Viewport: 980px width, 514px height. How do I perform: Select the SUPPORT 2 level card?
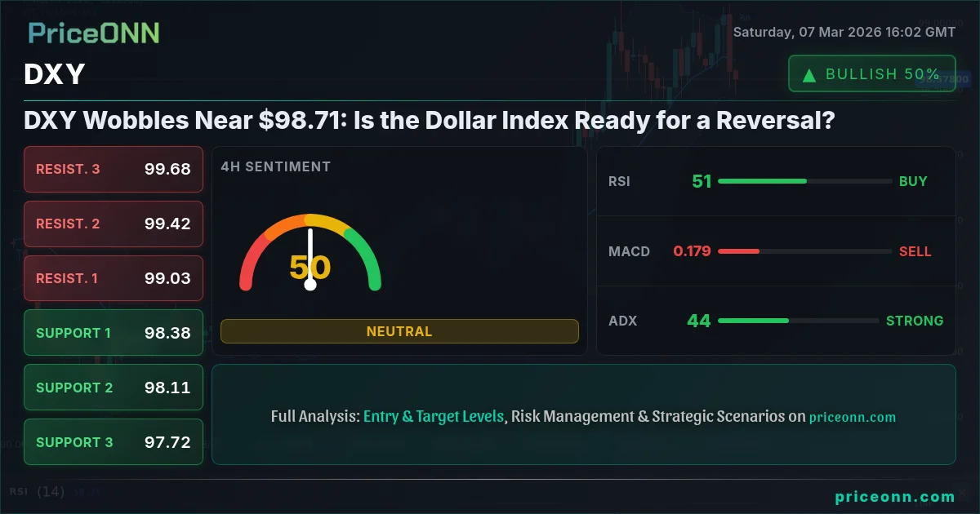114,388
